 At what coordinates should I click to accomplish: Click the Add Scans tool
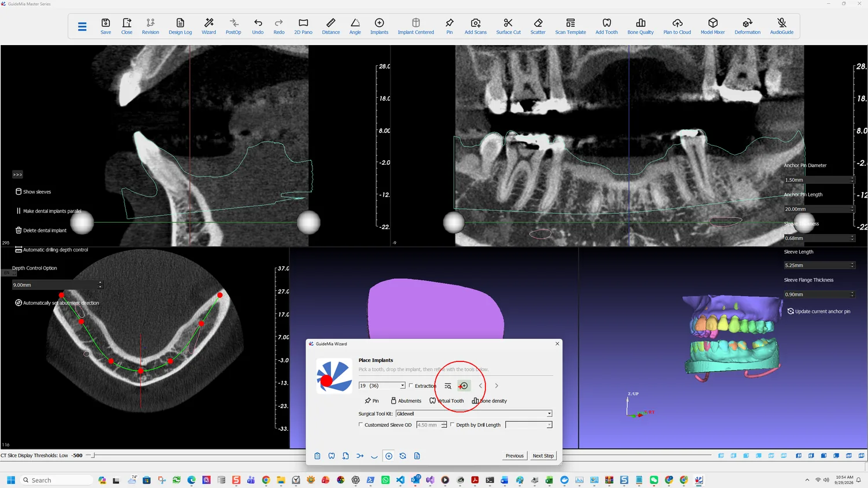(476, 26)
